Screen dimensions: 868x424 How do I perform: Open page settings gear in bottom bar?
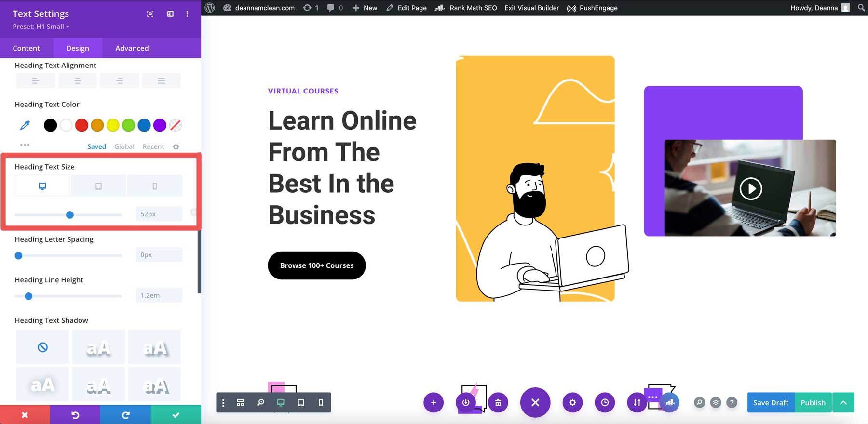click(x=572, y=403)
